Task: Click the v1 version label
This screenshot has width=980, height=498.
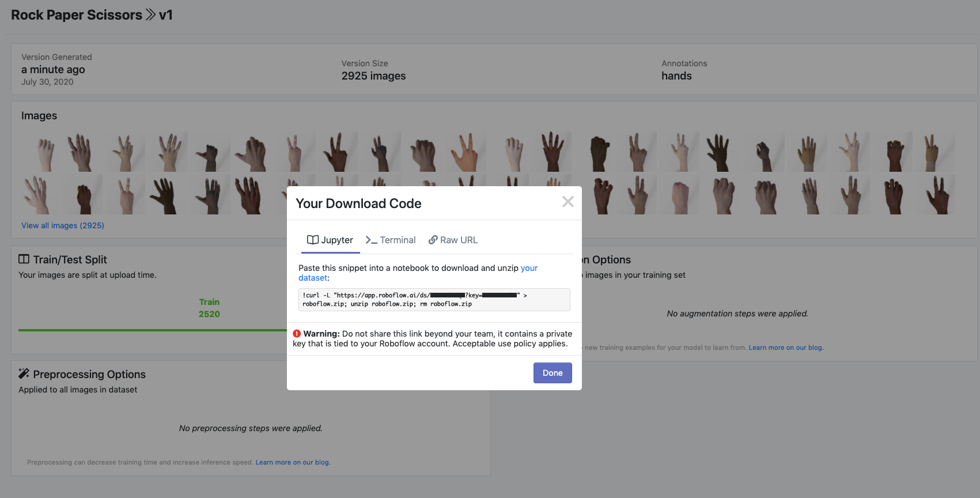Action: pos(166,15)
